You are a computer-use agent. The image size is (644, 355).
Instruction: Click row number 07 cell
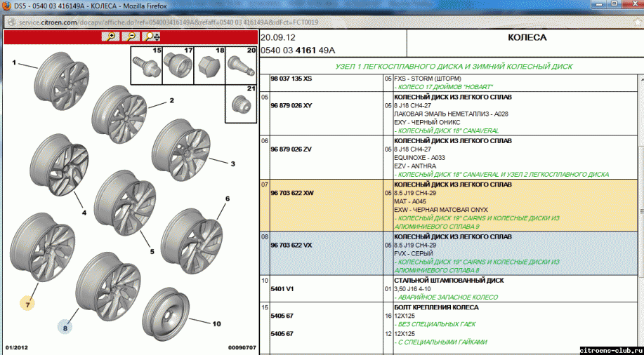pos(265,205)
